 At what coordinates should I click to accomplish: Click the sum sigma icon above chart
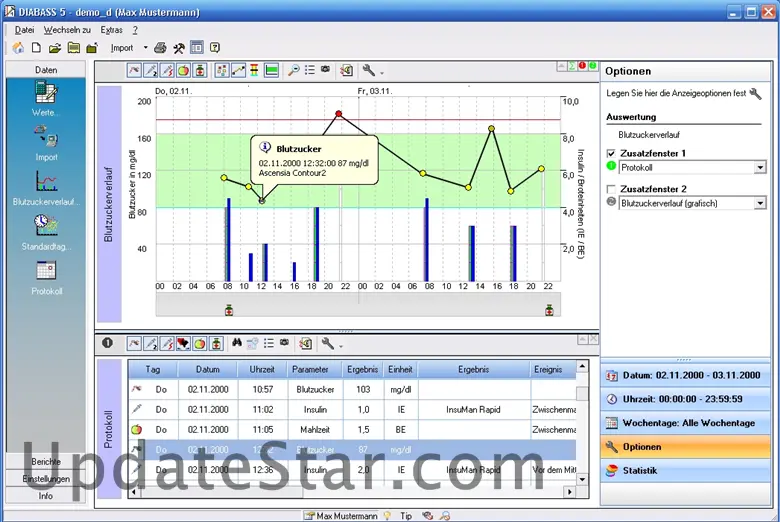[572, 66]
